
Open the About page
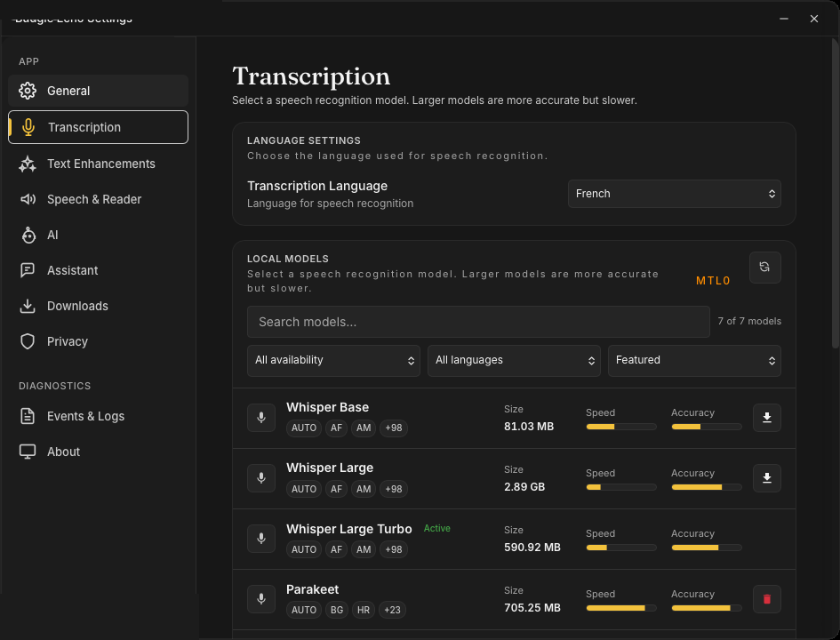tap(98, 452)
